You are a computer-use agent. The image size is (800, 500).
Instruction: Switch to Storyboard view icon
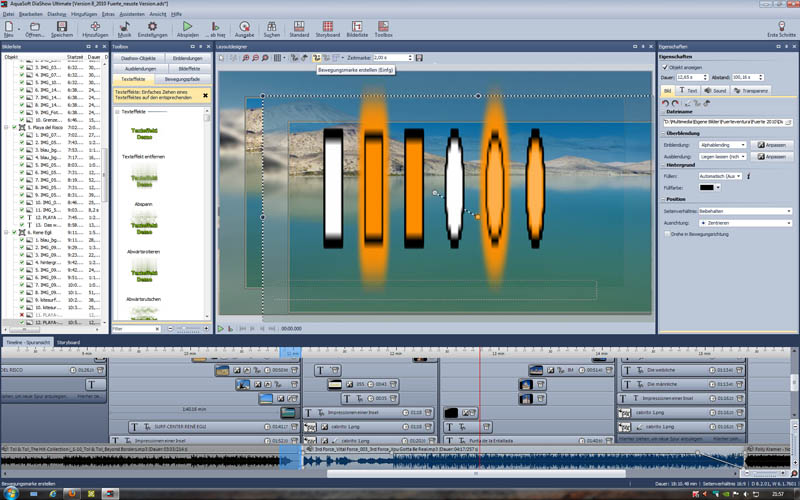click(x=327, y=26)
